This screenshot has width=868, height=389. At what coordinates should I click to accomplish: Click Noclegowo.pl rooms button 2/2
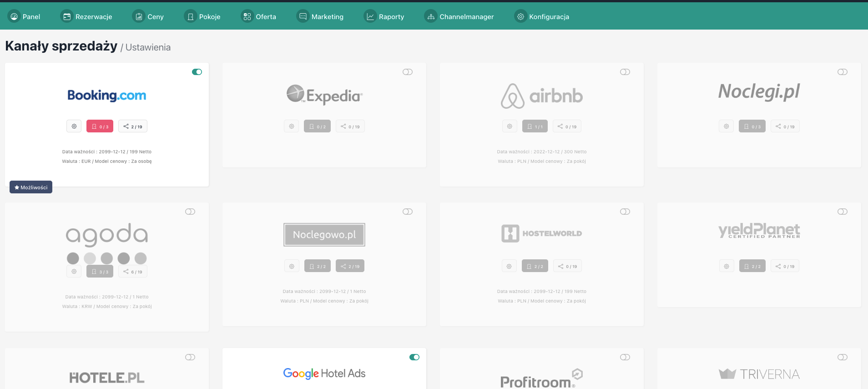tap(318, 266)
